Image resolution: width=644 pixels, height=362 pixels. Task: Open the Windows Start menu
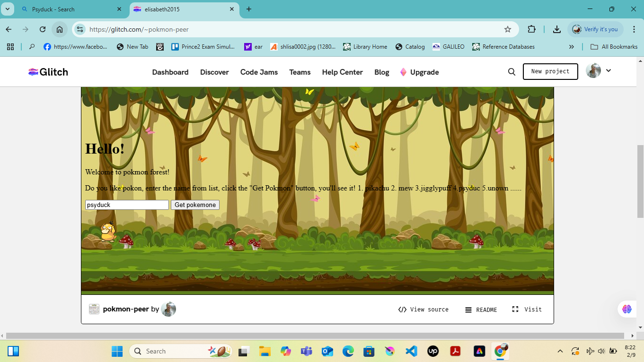pyautogui.click(x=117, y=351)
